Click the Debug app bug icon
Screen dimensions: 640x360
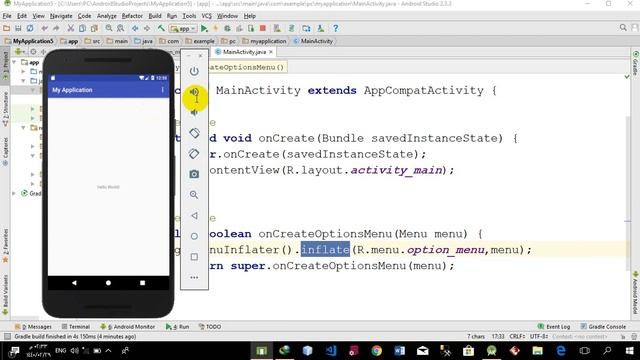[227, 28]
